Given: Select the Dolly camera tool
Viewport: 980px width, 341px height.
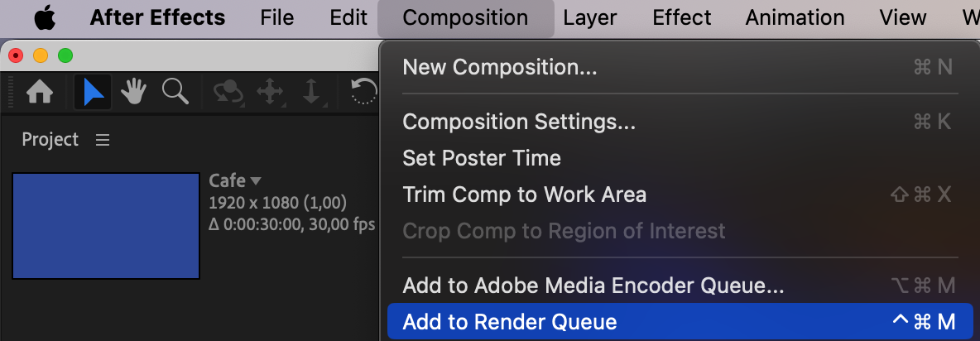Looking at the screenshot, I should 310,93.
